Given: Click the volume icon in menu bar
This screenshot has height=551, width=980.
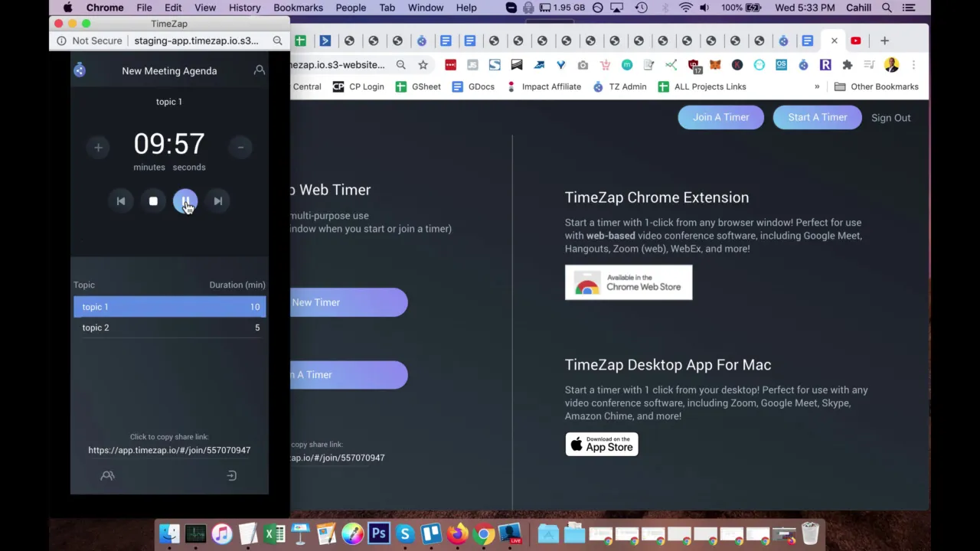Looking at the screenshot, I should [x=704, y=8].
